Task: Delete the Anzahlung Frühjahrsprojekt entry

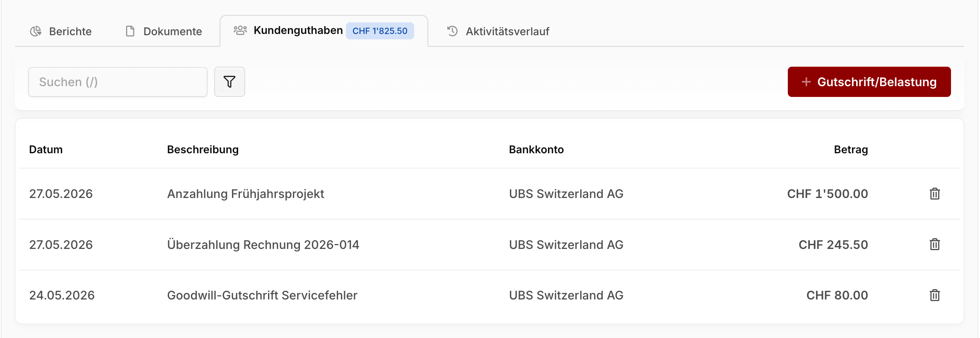Action: (934, 193)
